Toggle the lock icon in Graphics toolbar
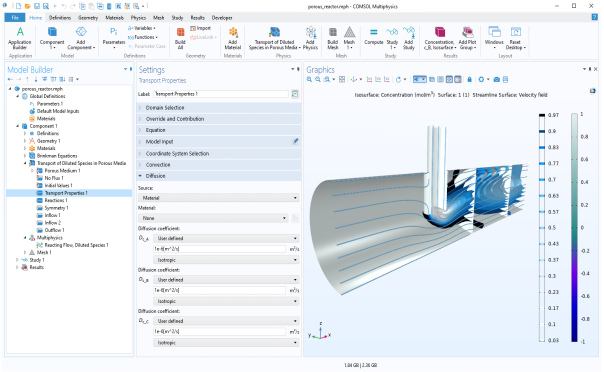 pyautogui.click(x=469, y=79)
